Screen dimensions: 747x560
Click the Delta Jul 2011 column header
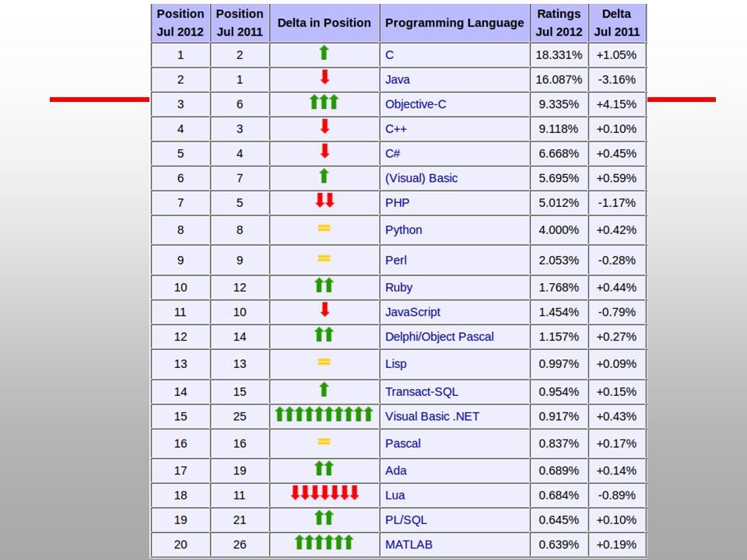click(617, 23)
